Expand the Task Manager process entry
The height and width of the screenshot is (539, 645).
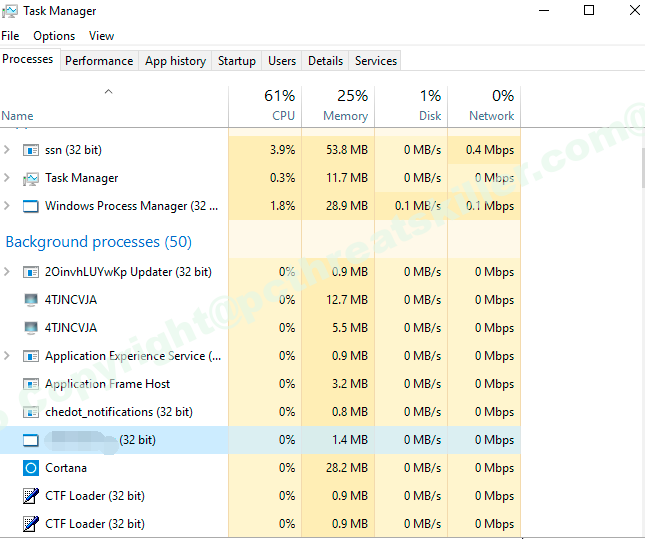[x=7, y=178]
